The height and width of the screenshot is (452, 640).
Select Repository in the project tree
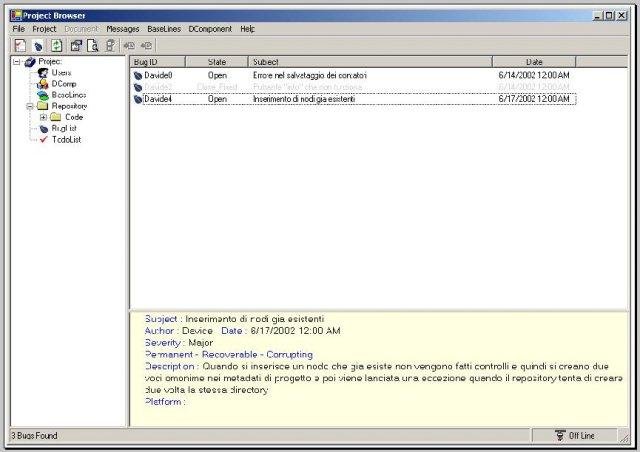click(x=69, y=106)
